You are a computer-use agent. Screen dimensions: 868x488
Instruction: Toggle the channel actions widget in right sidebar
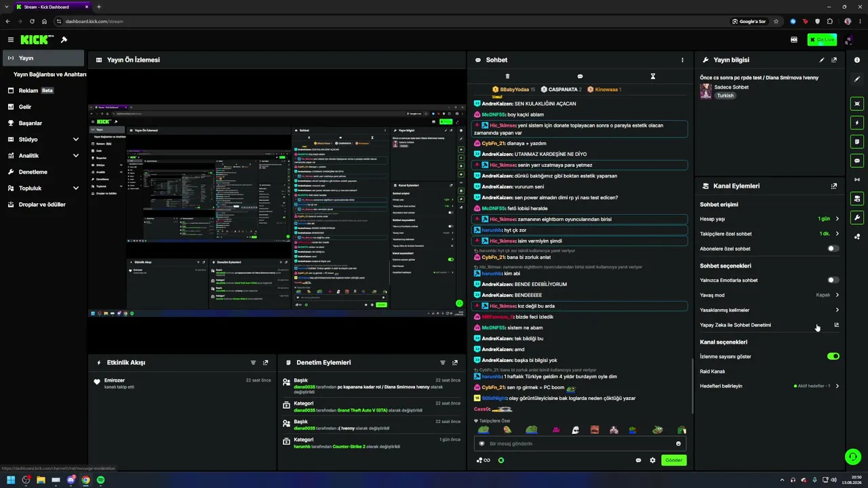point(857,199)
